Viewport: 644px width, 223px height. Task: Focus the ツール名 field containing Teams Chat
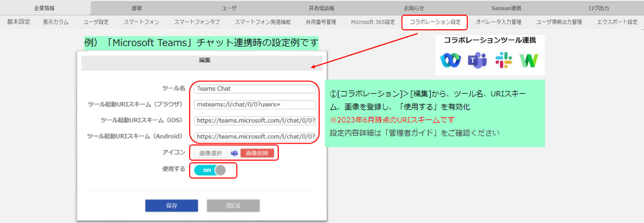click(255, 88)
